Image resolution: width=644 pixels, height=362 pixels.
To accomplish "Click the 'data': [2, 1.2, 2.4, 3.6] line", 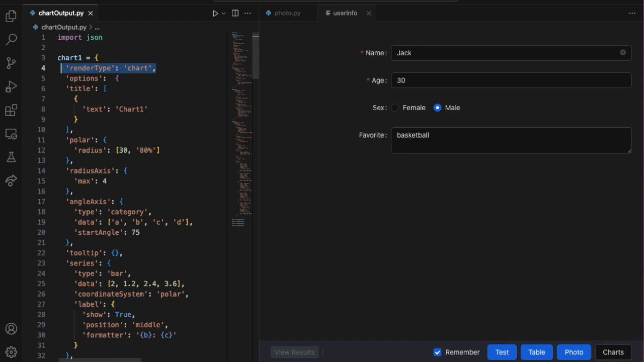I will pyautogui.click(x=129, y=284).
